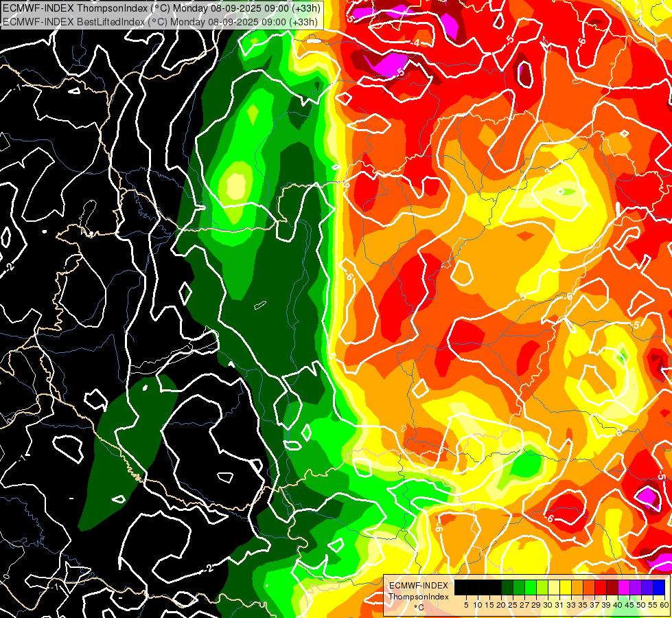Click the legend tick value '45'
This screenshot has width=672, height=618.
pyautogui.click(x=629, y=605)
